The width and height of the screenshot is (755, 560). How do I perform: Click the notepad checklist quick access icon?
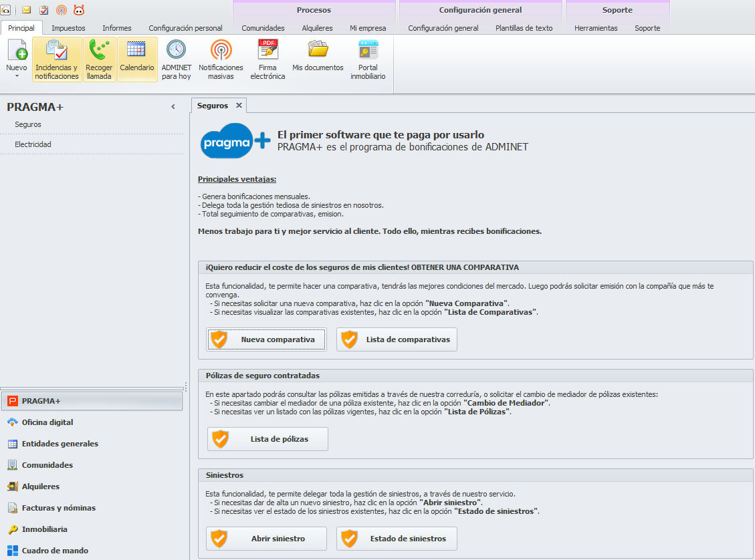click(x=44, y=9)
